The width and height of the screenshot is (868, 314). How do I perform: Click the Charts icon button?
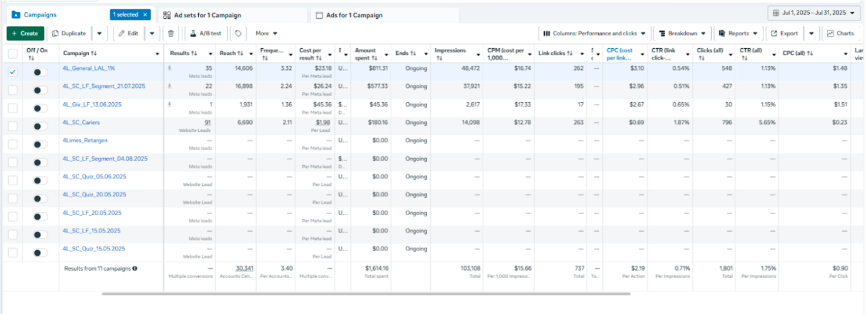point(840,34)
